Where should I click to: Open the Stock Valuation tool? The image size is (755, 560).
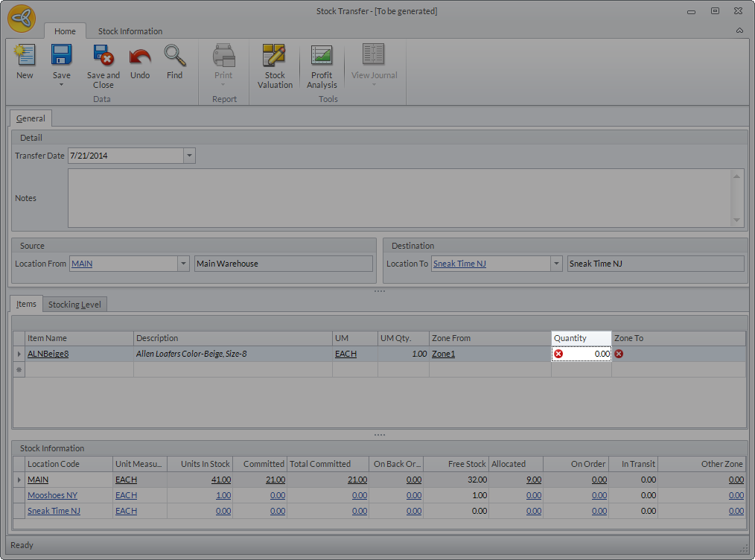(275, 57)
